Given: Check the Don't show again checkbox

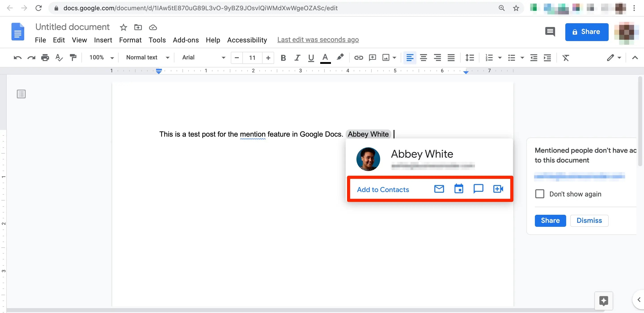Looking at the screenshot, I should (540, 194).
